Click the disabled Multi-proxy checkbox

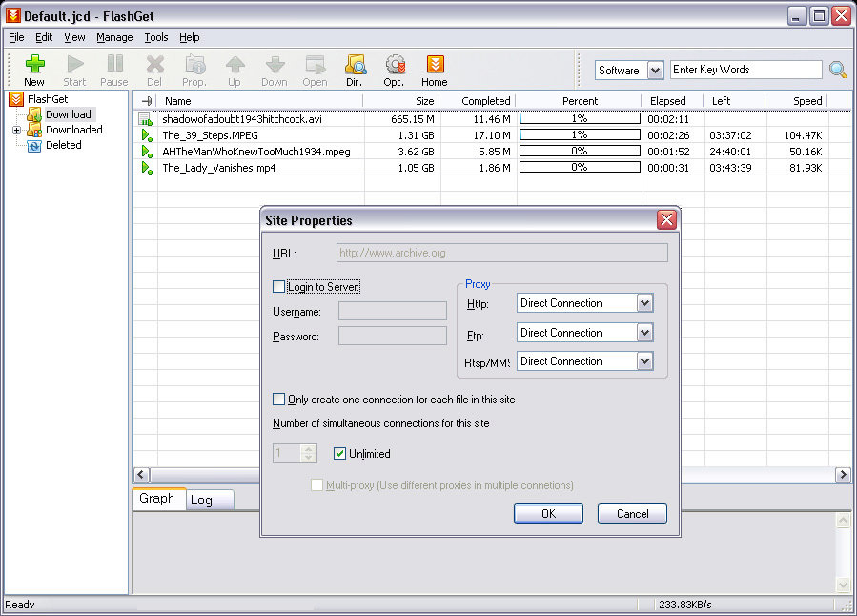pyautogui.click(x=316, y=484)
